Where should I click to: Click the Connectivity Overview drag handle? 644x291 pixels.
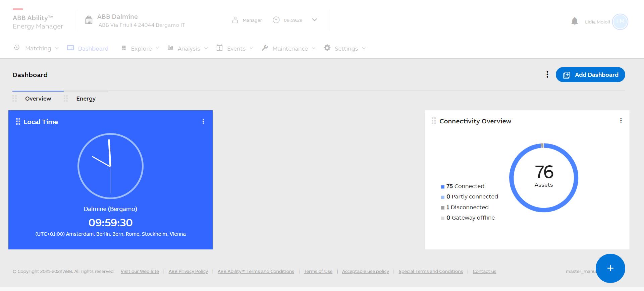click(434, 121)
